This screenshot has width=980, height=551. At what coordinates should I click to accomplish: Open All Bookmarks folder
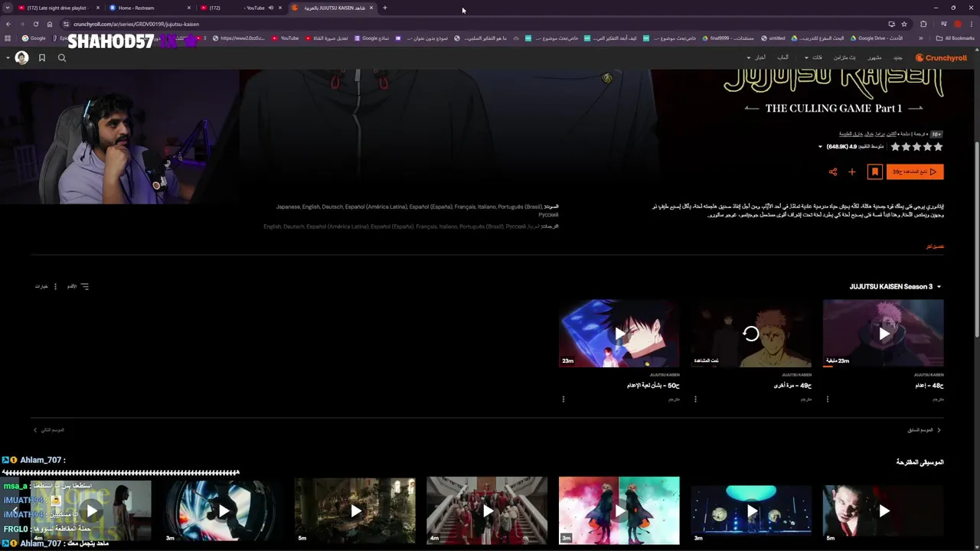[955, 38]
